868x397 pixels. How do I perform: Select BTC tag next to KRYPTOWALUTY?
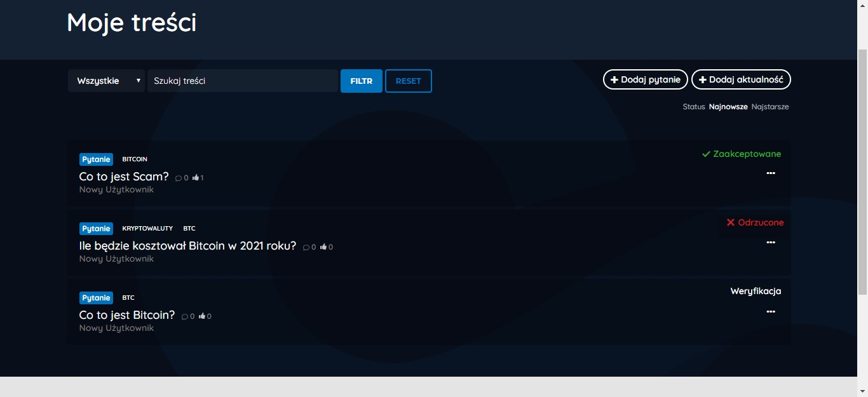[x=189, y=229]
